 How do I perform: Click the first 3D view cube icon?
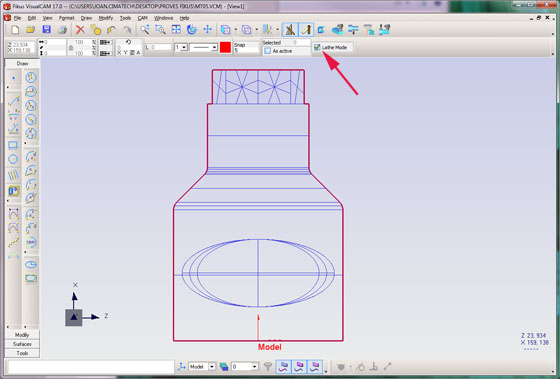pyautogui.click(x=225, y=30)
